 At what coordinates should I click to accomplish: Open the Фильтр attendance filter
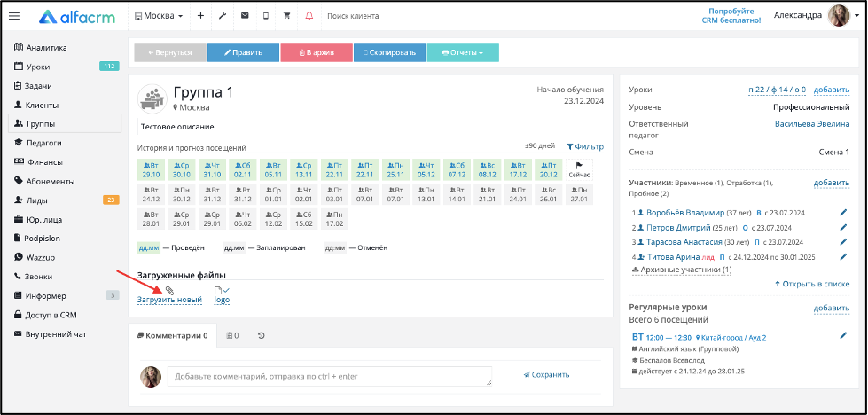pyautogui.click(x=585, y=146)
